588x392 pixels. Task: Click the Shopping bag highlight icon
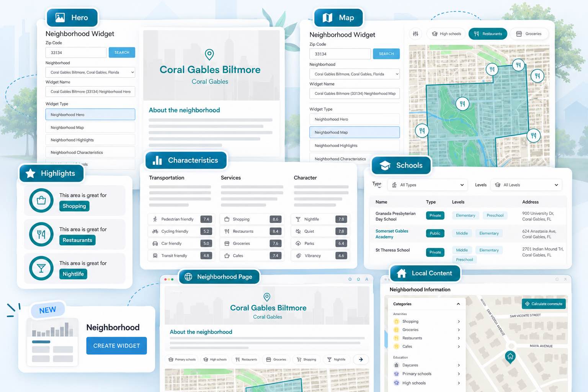tap(41, 200)
